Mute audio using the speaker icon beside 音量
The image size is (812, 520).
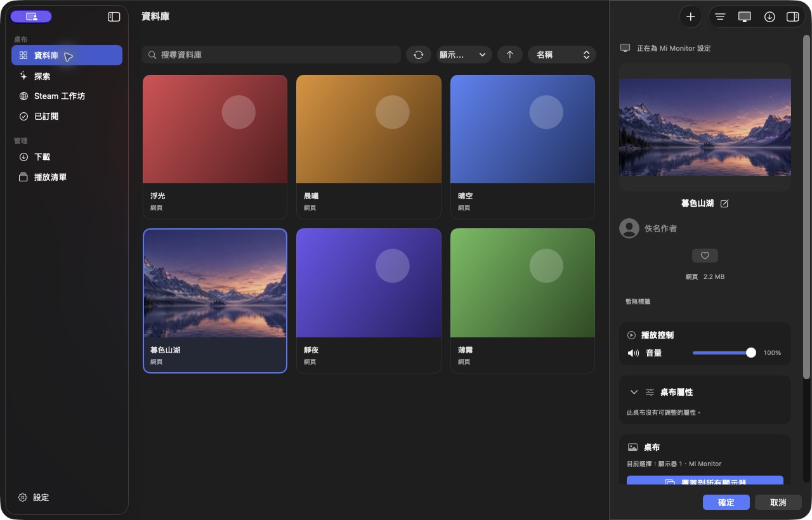633,353
